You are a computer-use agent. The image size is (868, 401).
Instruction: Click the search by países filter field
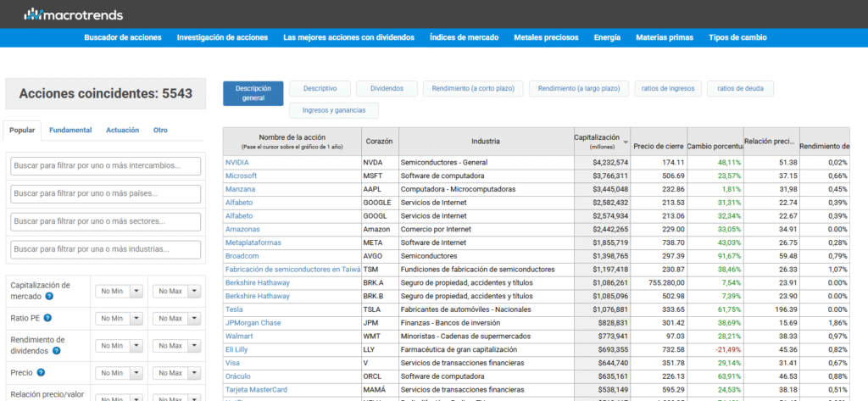click(x=106, y=193)
